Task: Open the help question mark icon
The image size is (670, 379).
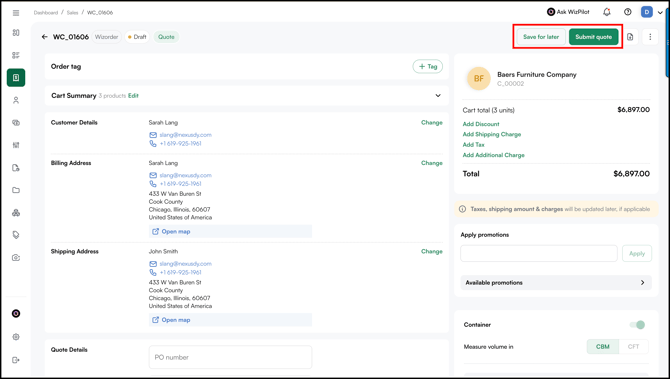Action: [x=627, y=12]
